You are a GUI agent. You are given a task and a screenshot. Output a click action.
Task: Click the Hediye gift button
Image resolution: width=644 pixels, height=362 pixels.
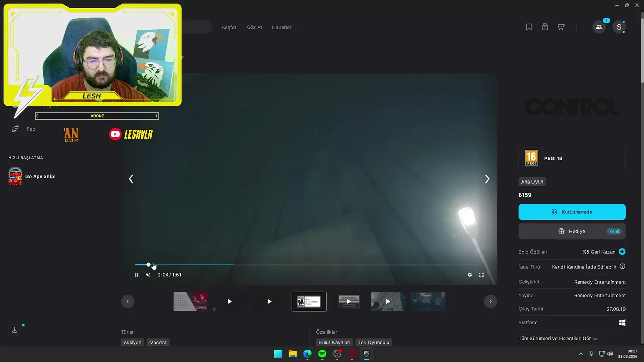pyautogui.click(x=572, y=231)
